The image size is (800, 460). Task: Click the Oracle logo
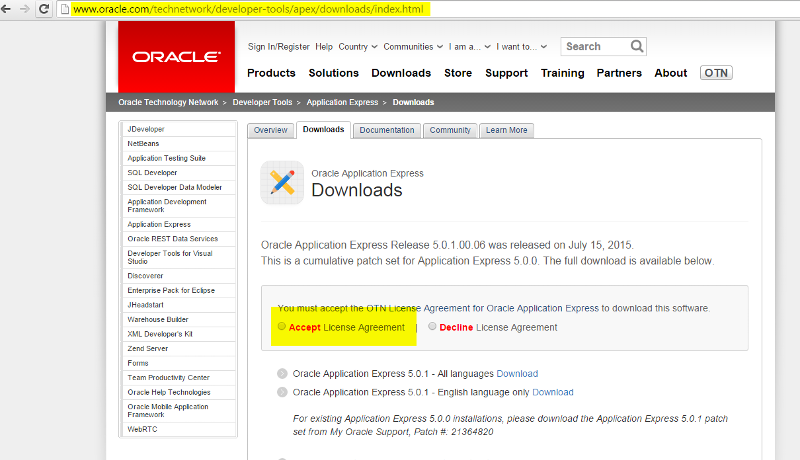(177, 57)
